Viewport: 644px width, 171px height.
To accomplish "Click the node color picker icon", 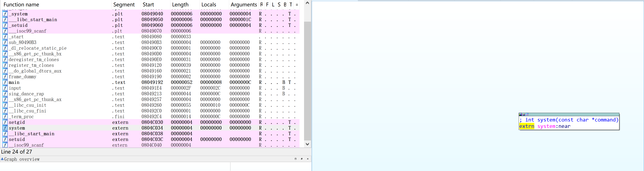I will 521,114.
